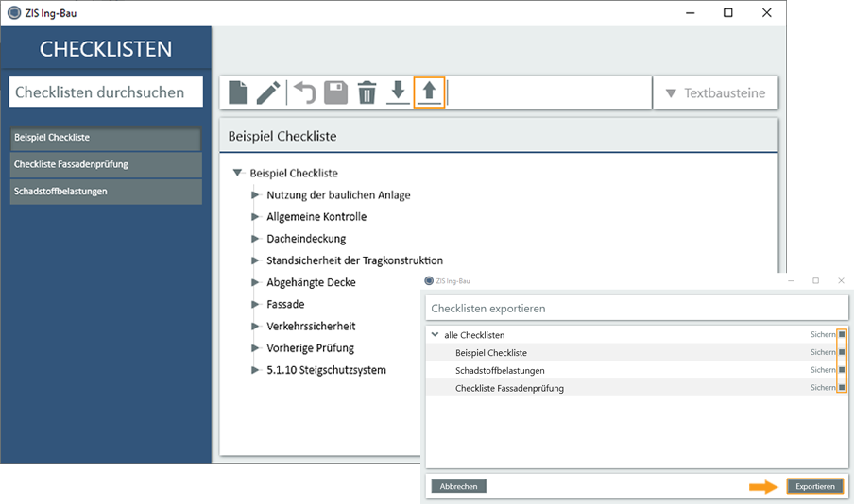Collapse the alle Checklisten group
The width and height of the screenshot is (854, 504).
[435, 335]
